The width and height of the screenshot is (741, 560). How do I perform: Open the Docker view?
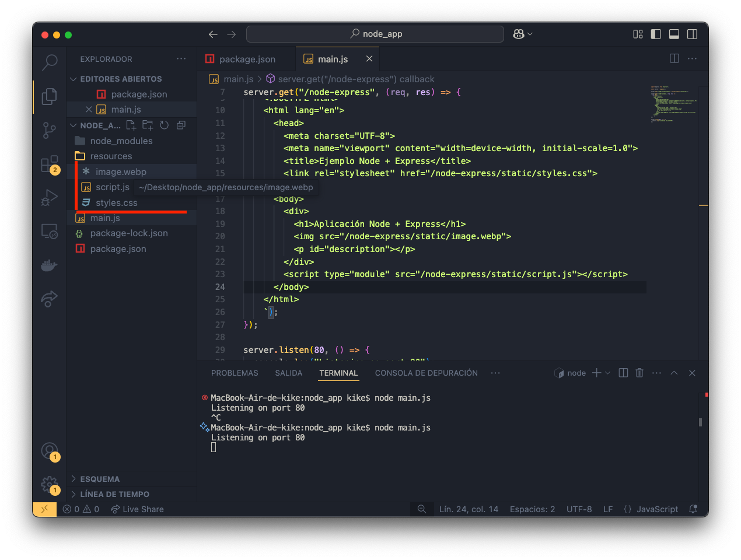(50, 265)
